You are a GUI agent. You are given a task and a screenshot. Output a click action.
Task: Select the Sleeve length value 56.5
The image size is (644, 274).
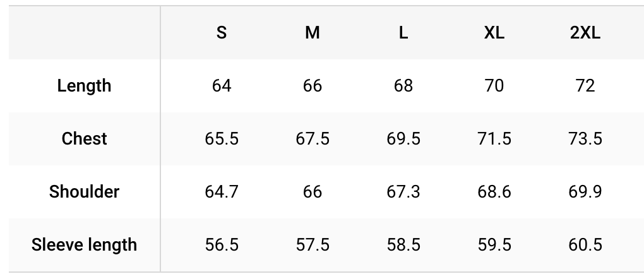[222, 245]
